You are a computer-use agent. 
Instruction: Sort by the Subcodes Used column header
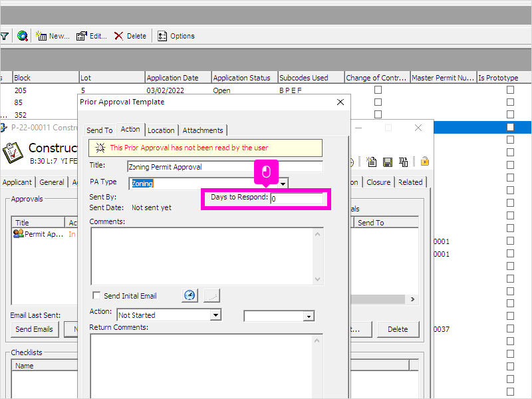[x=311, y=78]
